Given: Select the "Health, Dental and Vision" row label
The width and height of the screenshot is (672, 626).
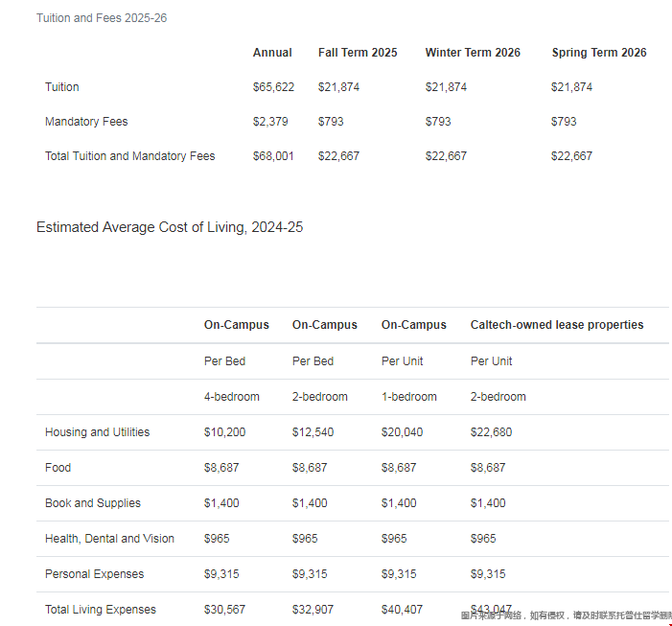Looking at the screenshot, I should [x=110, y=539].
